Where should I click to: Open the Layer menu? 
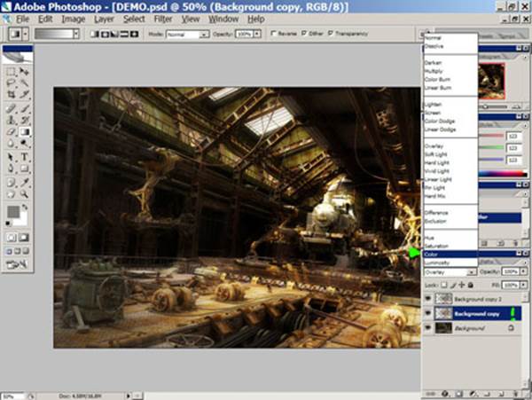tap(104, 19)
